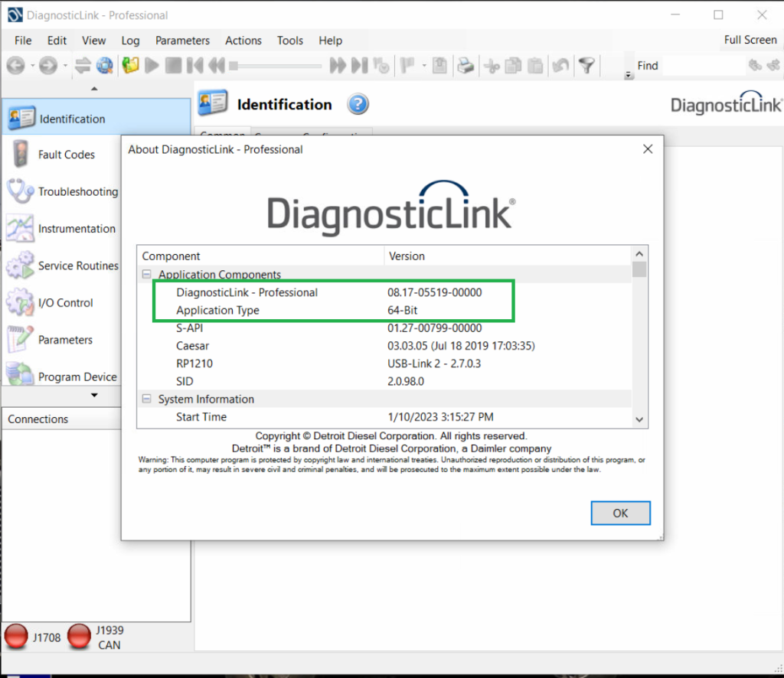Viewport: 784px width, 678px height.
Task: Click the sidebar scroll up arrow
Action: (x=94, y=89)
